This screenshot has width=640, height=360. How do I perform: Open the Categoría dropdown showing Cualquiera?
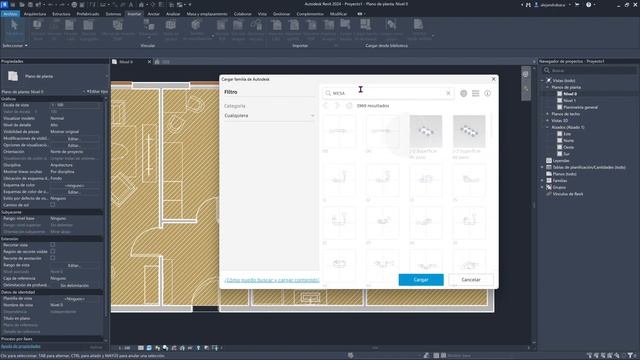tap(269, 116)
